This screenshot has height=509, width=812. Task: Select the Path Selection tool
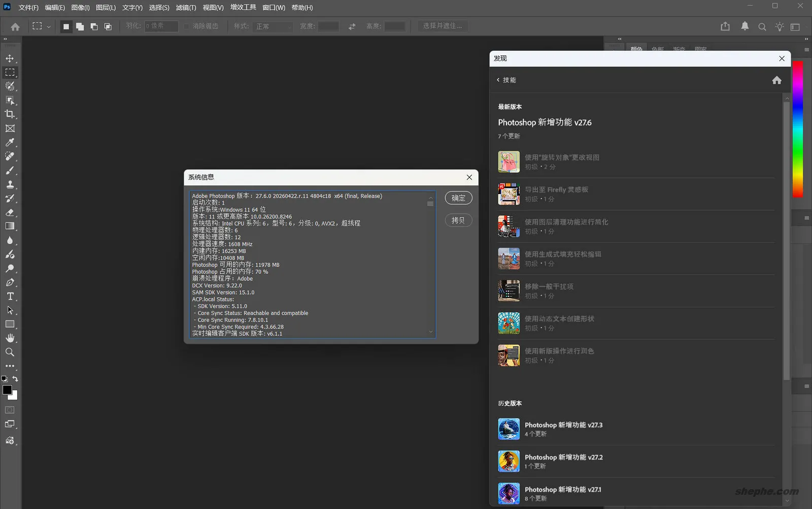coord(10,310)
